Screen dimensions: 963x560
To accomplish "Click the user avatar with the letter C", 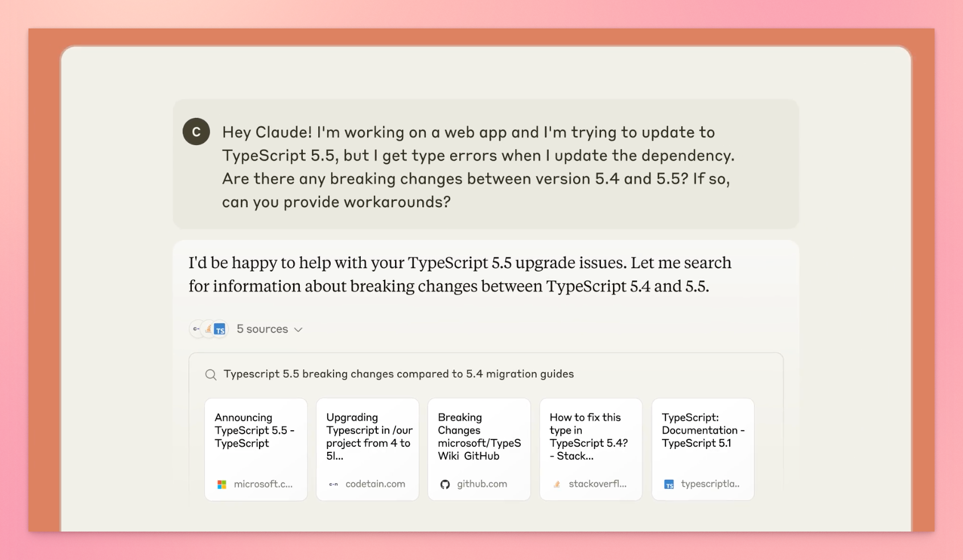I will click(x=196, y=132).
